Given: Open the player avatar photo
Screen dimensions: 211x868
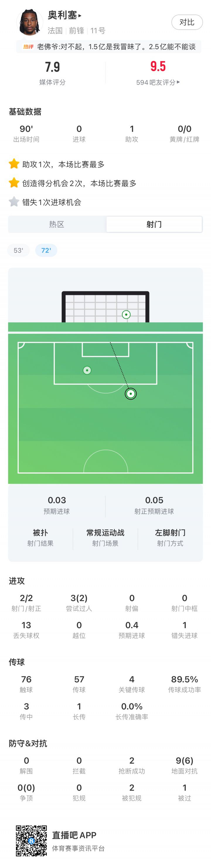Looking at the screenshot, I should click(x=30, y=22).
